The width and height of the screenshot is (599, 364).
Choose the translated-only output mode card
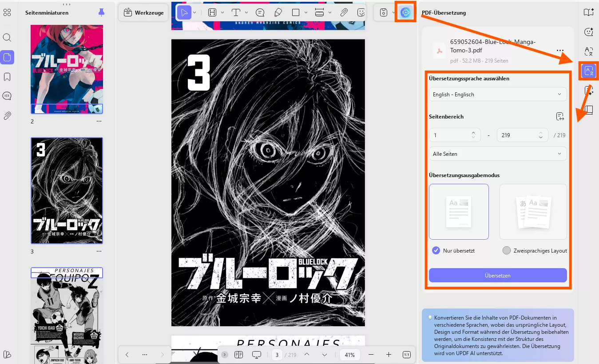[459, 212]
